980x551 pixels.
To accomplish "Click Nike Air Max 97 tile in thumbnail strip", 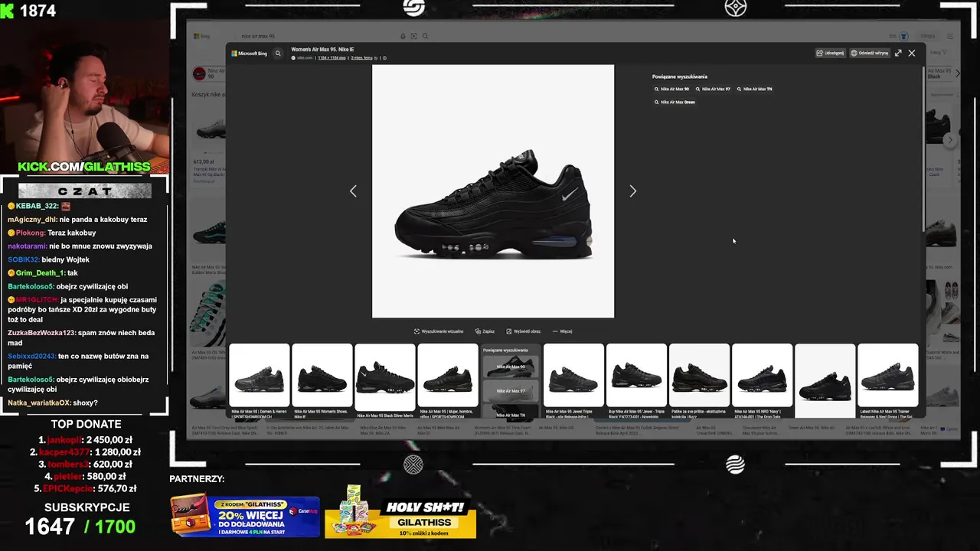I will pyautogui.click(x=511, y=391).
